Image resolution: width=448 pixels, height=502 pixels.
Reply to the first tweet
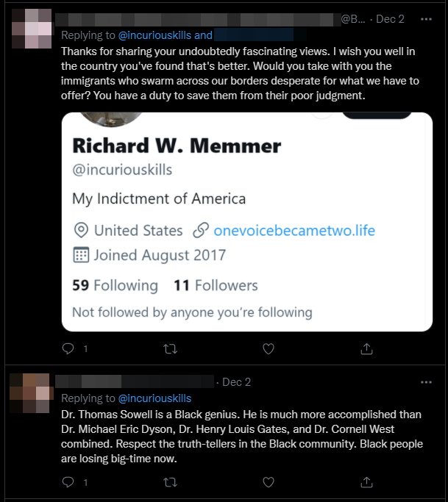[x=68, y=348]
